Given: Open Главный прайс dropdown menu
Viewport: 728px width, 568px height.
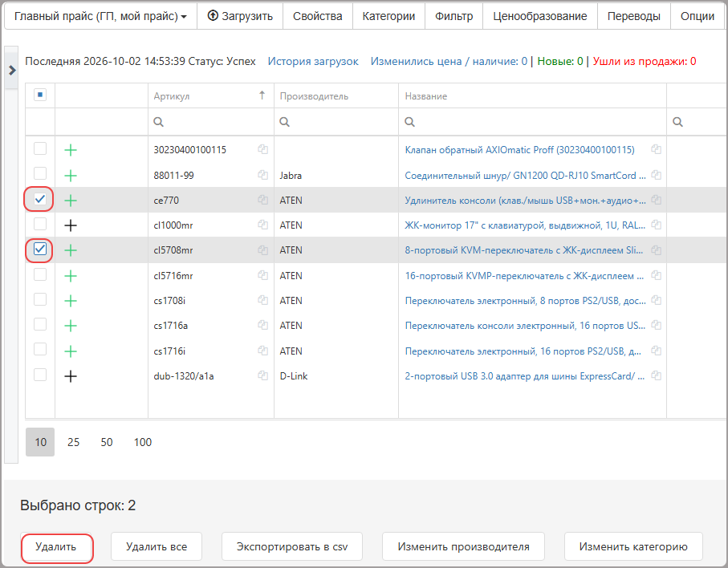Looking at the screenshot, I should click(101, 16).
